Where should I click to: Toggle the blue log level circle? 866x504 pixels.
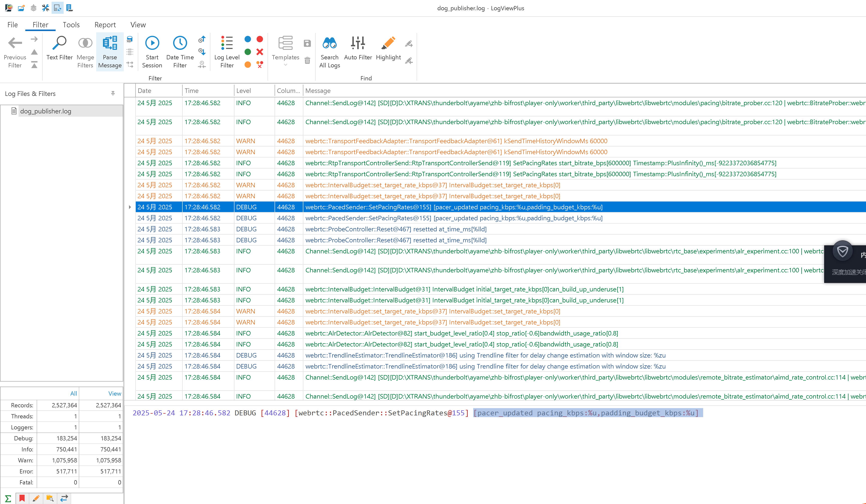(248, 39)
